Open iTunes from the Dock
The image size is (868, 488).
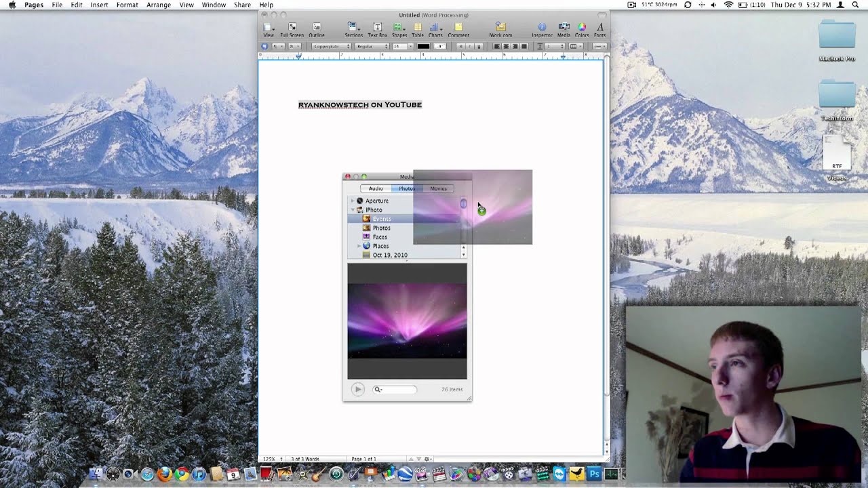(199, 474)
